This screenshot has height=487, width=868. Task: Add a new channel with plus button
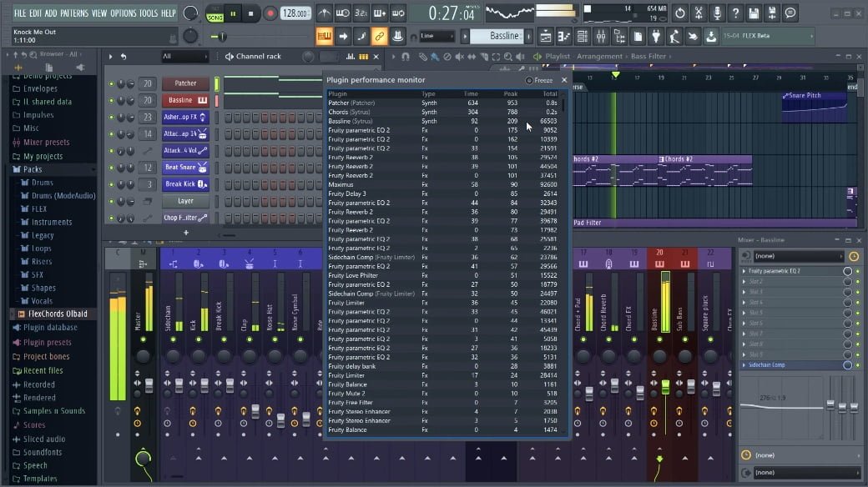(186, 233)
